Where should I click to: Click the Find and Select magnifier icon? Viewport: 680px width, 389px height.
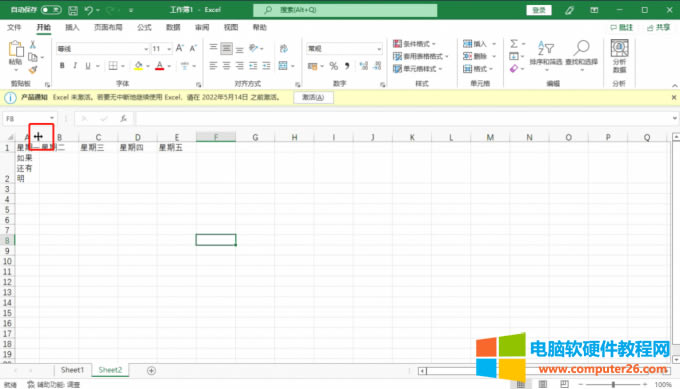pos(582,48)
